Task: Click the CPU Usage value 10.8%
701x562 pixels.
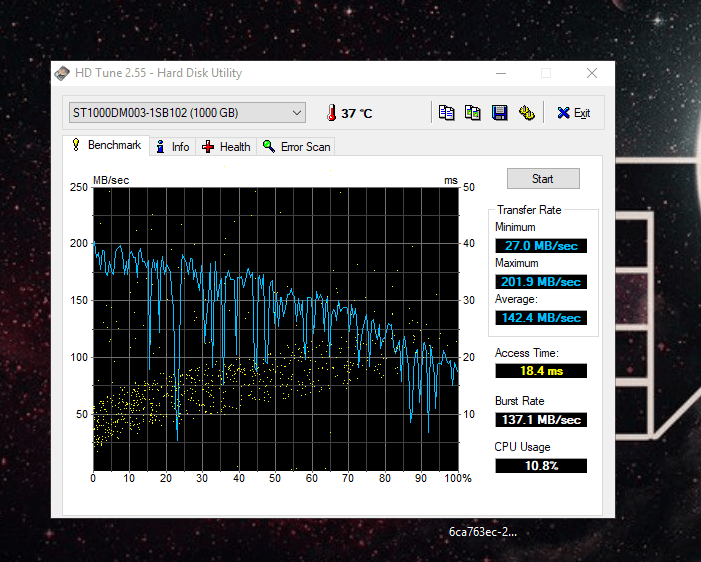Action: tap(541, 466)
